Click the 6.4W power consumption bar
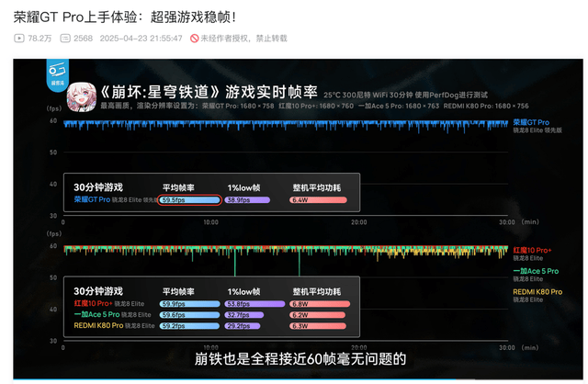The height and width of the screenshot is (384, 588). pyautogui.click(x=318, y=200)
